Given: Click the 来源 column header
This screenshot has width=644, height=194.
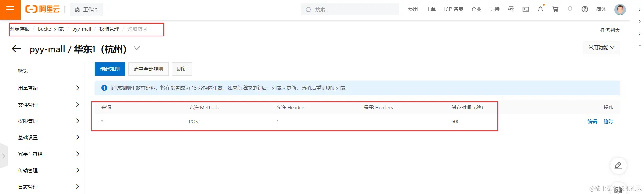Looking at the screenshot, I should pos(106,108).
